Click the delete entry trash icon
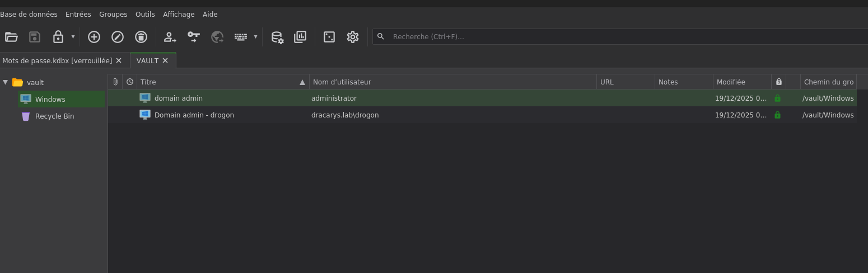Viewport: 868px width, 273px height. click(141, 37)
